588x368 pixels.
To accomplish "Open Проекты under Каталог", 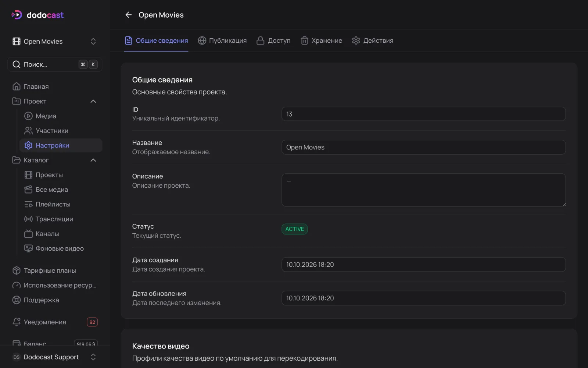I will (61, 175).
